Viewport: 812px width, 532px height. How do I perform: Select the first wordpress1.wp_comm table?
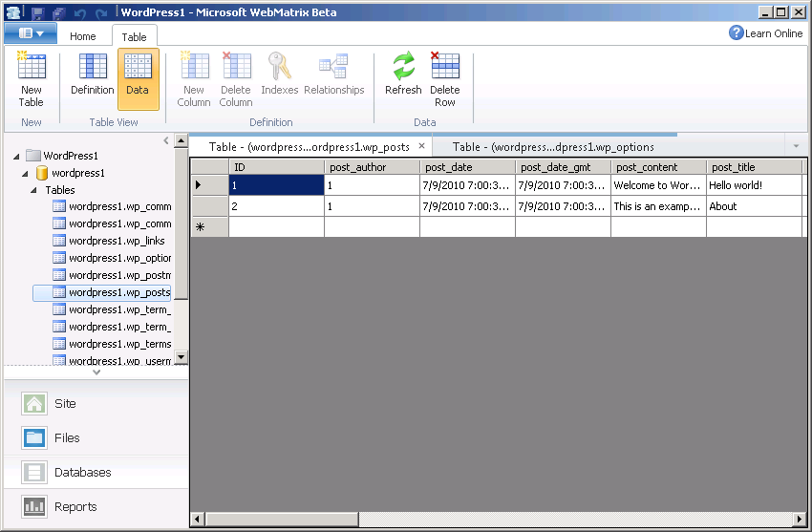tap(112, 206)
